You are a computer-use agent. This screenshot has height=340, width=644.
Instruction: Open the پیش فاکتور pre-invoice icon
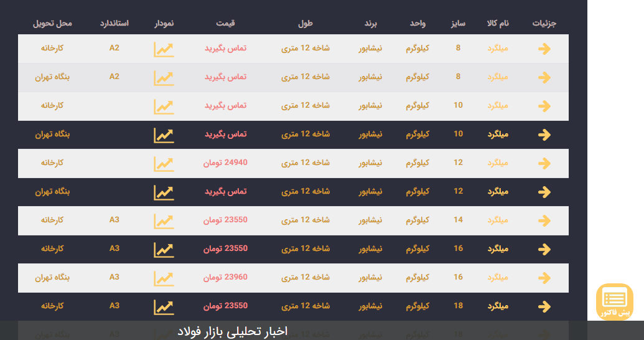(615, 302)
